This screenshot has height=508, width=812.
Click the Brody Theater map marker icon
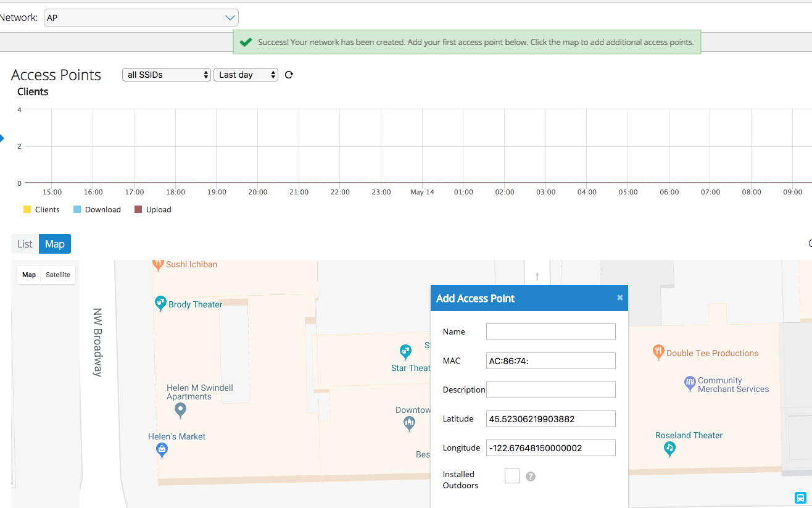pyautogui.click(x=160, y=303)
